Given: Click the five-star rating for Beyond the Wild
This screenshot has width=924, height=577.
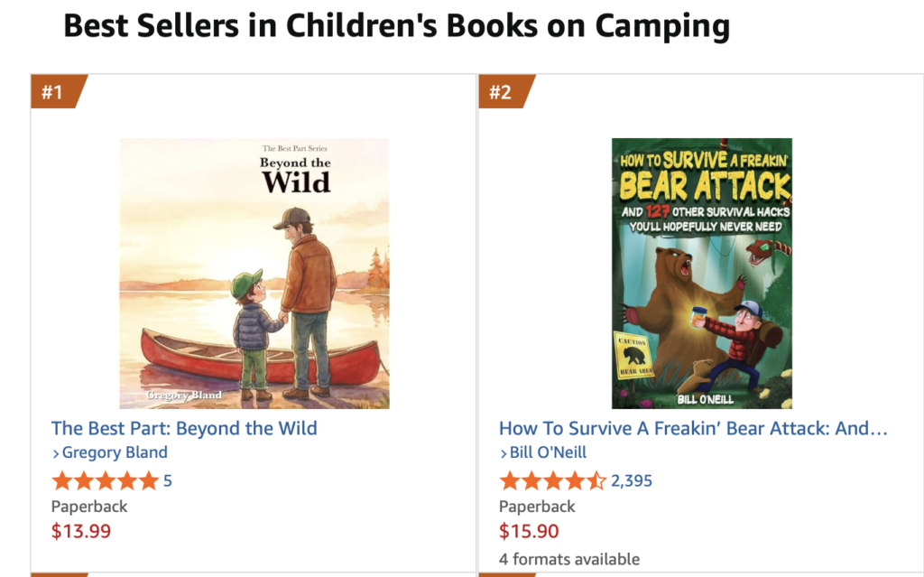Looking at the screenshot, I should (105, 480).
